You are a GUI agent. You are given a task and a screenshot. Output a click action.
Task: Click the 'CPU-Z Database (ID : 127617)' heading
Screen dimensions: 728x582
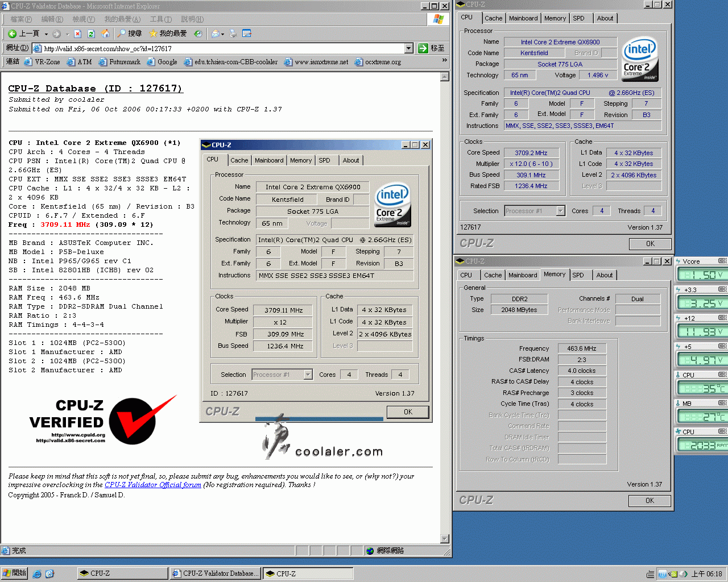[x=96, y=88]
